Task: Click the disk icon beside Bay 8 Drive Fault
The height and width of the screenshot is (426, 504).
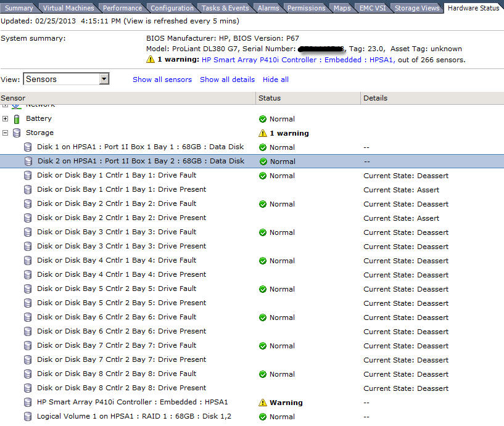Action: tap(28, 374)
